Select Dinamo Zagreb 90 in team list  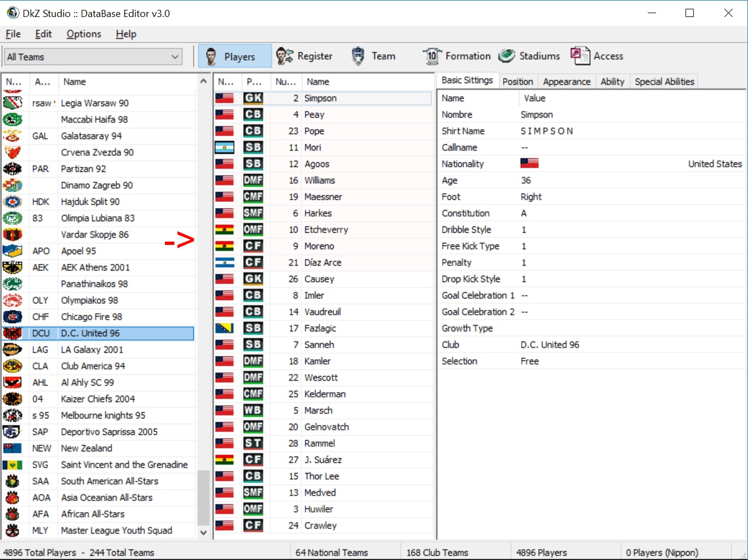[x=98, y=185]
